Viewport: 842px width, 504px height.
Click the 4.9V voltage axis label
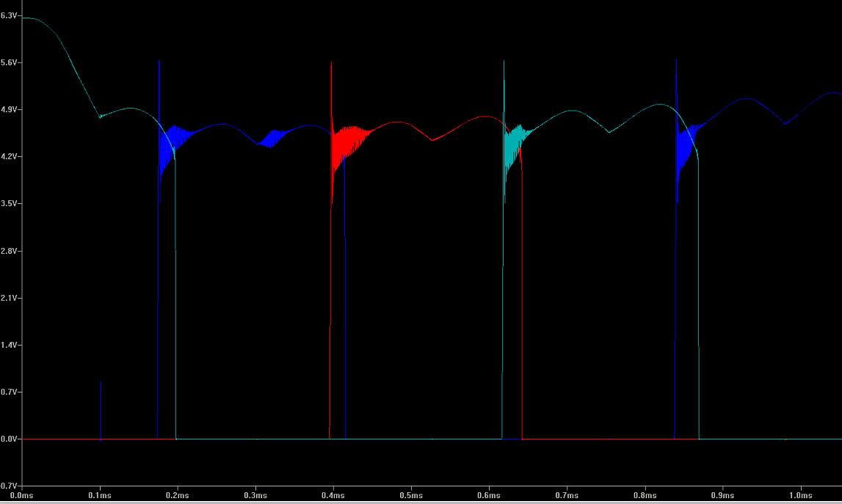tap(9, 109)
